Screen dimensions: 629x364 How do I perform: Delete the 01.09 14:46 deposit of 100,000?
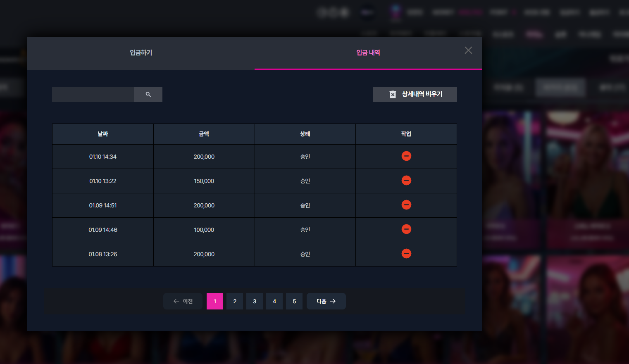(x=406, y=229)
